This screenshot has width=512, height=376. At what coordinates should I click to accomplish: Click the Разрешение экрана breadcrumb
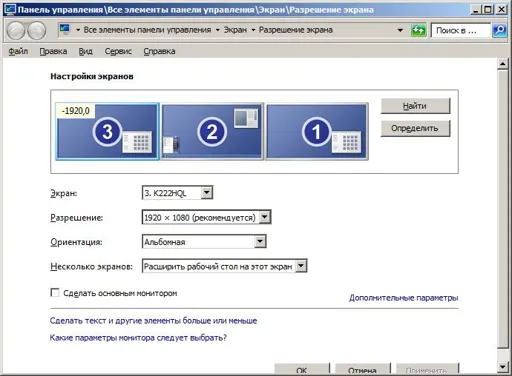click(296, 30)
